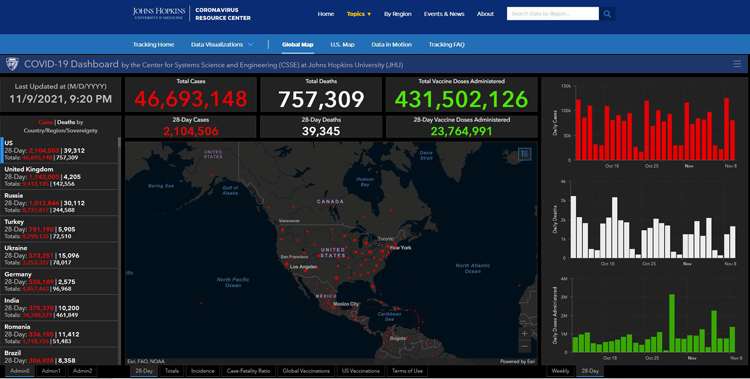Select the Global Map tab
750x379 pixels.
click(x=298, y=45)
